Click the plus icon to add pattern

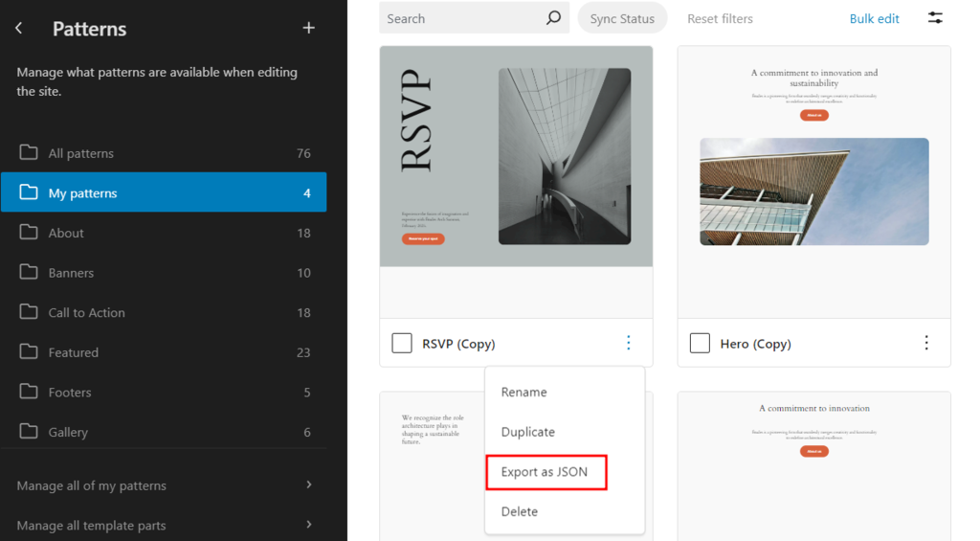tap(308, 29)
